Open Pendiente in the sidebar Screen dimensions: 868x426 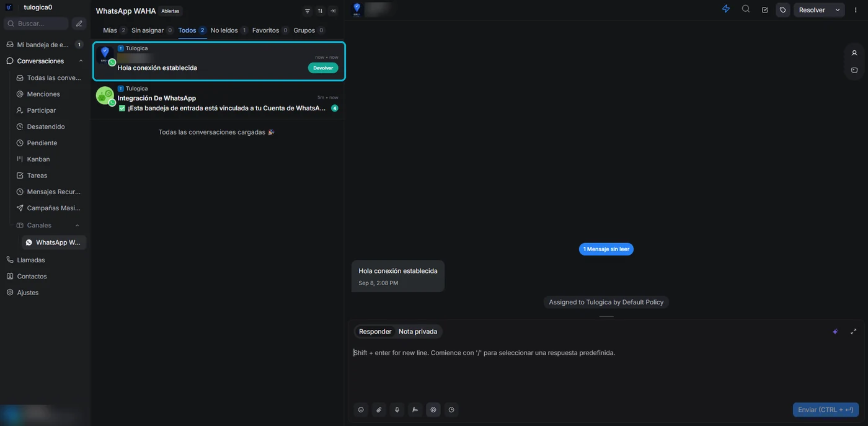(x=42, y=143)
